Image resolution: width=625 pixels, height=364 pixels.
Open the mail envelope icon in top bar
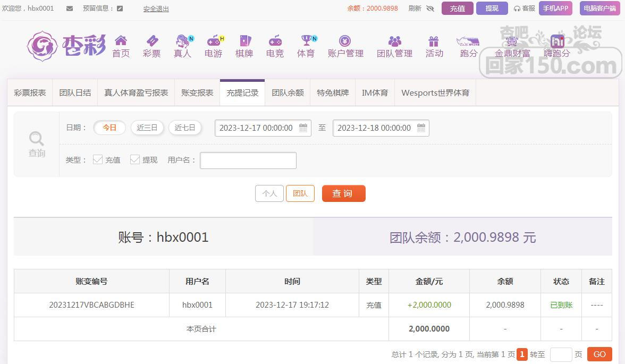(x=69, y=9)
